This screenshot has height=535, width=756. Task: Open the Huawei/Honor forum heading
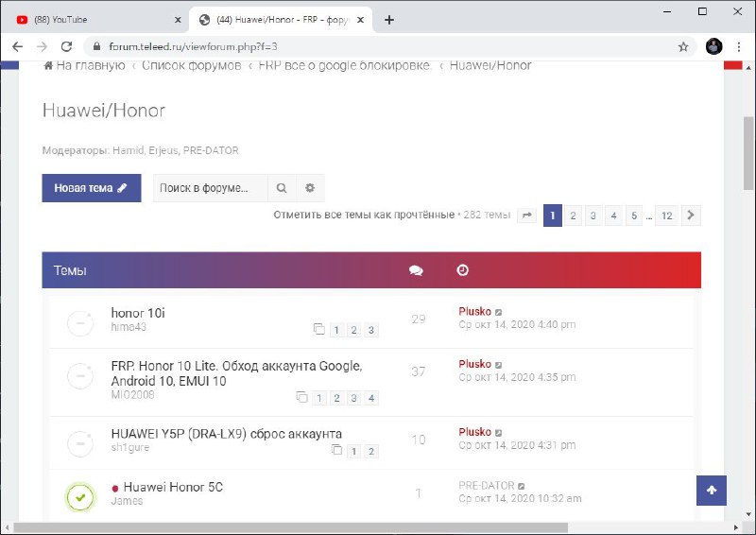point(104,111)
